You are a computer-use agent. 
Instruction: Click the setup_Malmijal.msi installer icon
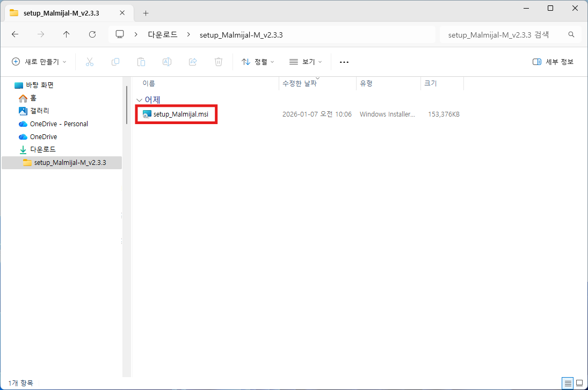(x=147, y=114)
